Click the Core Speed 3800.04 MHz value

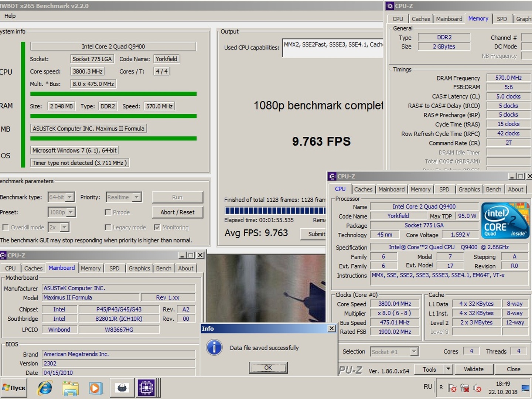(395, 304)
